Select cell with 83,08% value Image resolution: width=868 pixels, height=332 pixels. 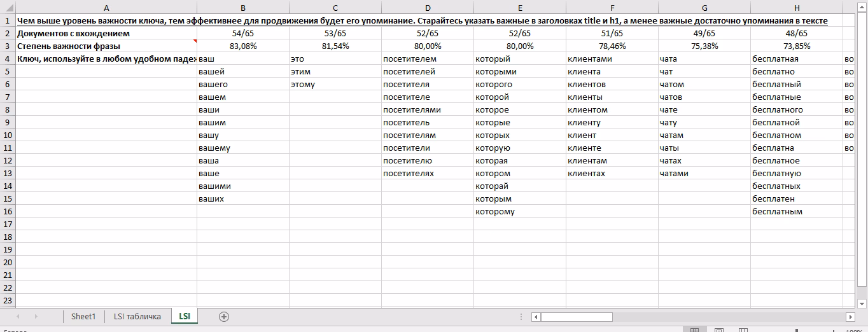click(x=242, y=46)
